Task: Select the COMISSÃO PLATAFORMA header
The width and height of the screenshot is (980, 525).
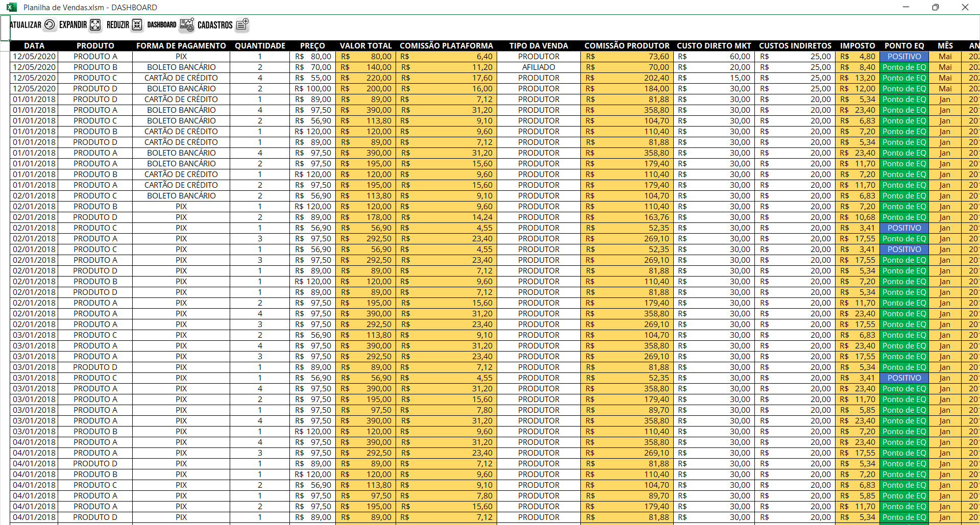Action: click(x=447, y=46)
